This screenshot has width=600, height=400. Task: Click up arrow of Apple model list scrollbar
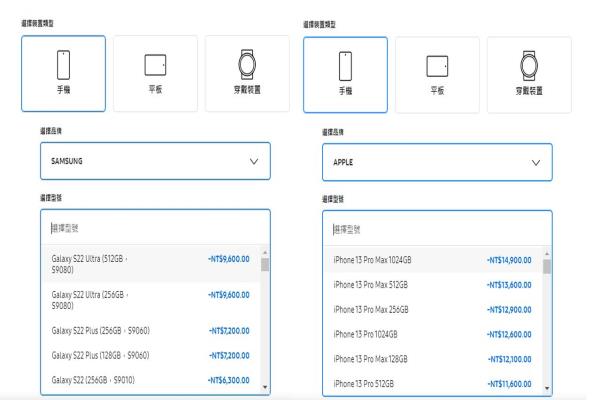[547, 254]
